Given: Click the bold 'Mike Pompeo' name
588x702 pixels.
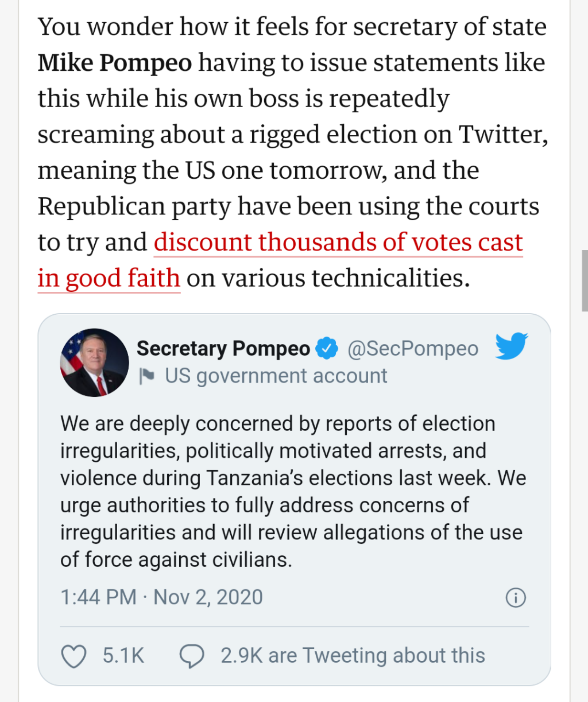Looking at the screenshot, I should pos(115,63).
